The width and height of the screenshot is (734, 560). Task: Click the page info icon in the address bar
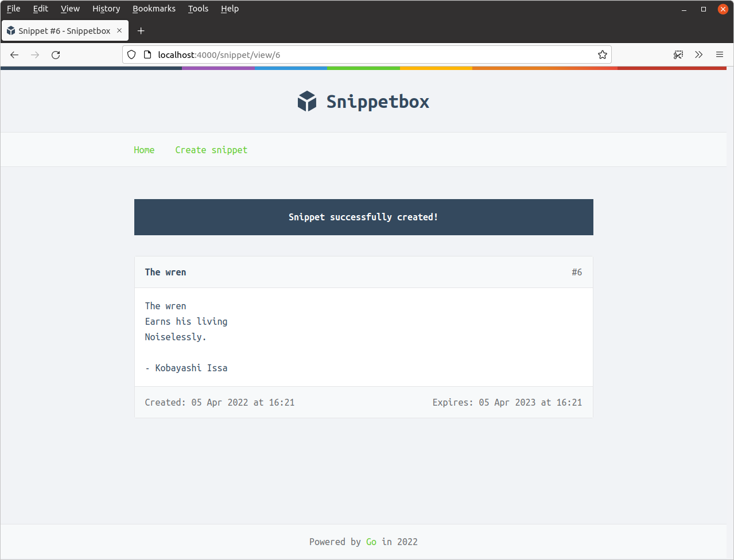point(147,55)
